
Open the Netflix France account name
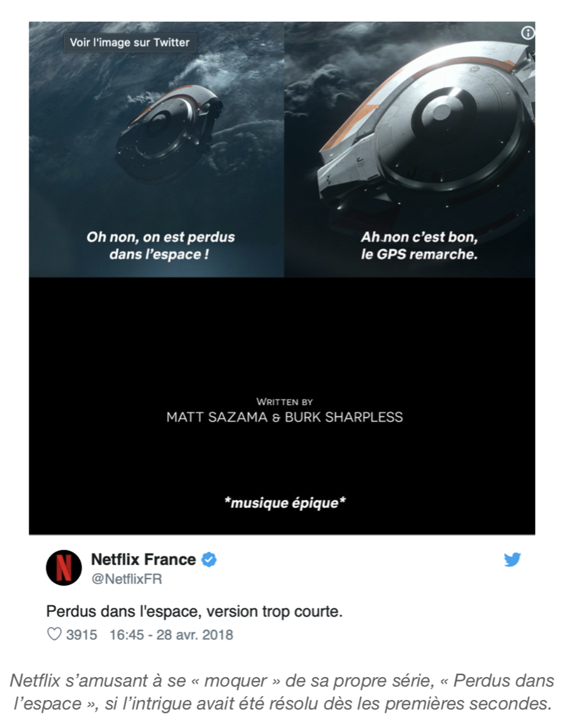point(143,559)
